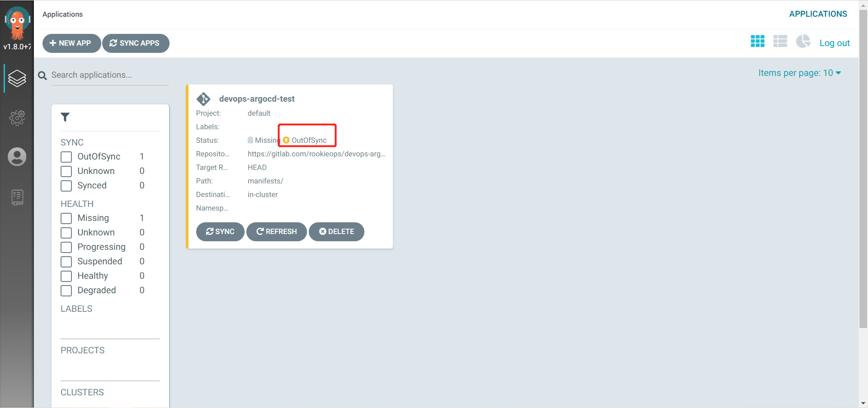The image size is (868, 408).
Task: Click the PROJECTS filter section
Action: pyautogui.click(x=82, y=350)
